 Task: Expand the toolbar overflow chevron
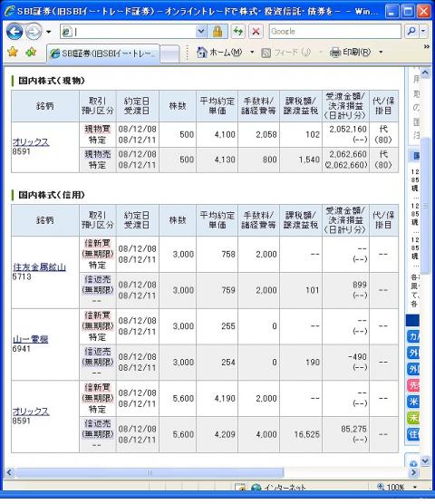[427, 47]
